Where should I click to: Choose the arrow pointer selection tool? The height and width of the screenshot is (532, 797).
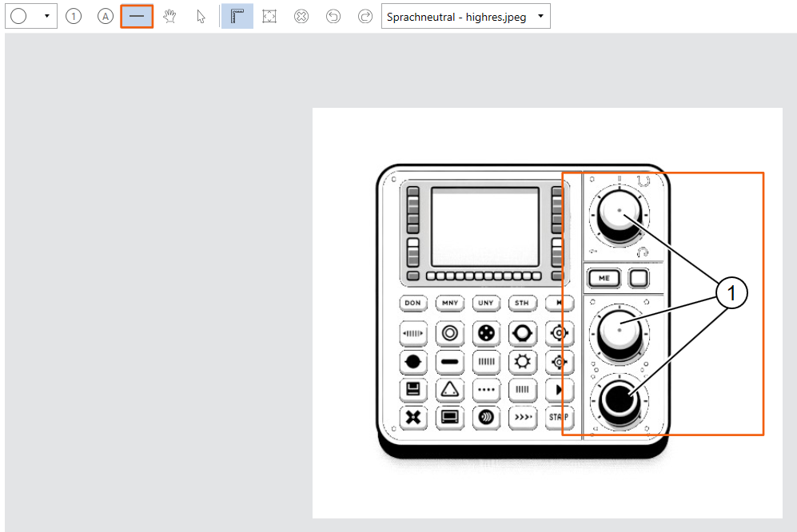[201, 17]
